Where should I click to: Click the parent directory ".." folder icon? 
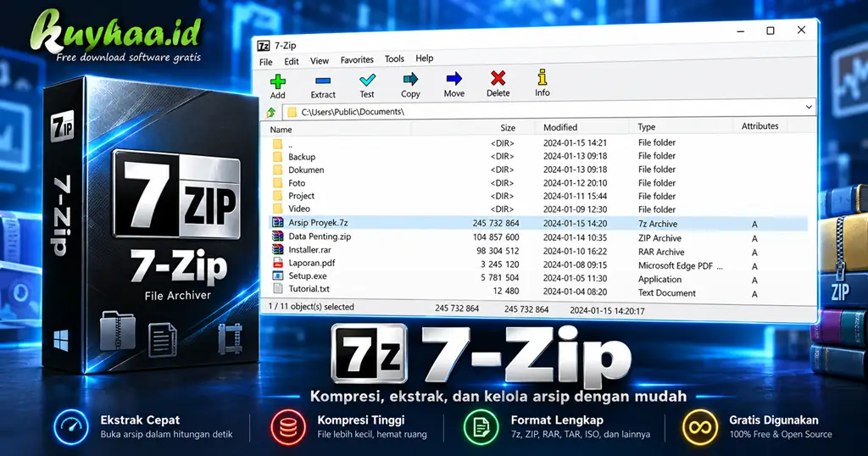[x=278, y=144]
